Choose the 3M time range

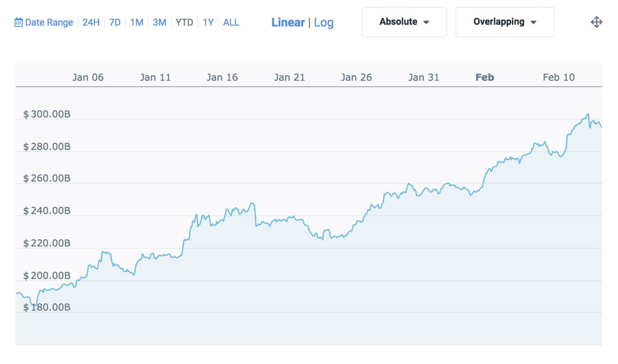(159, 22)
